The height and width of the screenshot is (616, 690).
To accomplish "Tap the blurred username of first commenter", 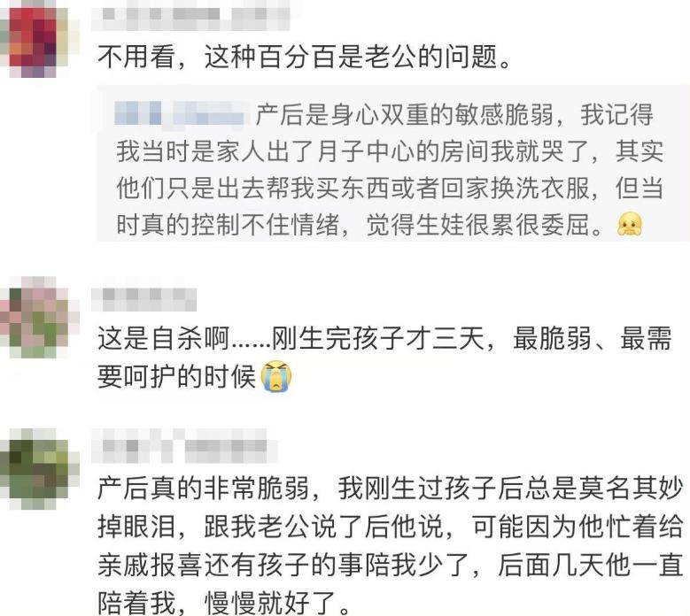I will 191,15.
